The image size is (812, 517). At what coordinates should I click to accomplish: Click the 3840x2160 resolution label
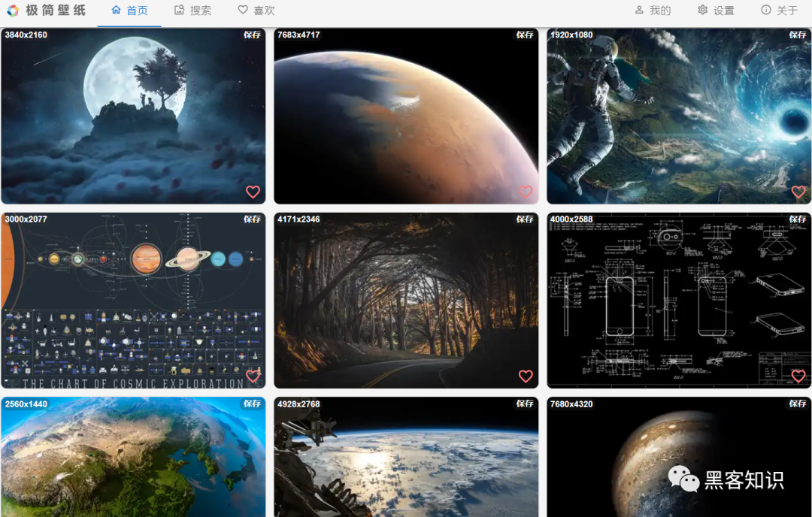[x=26, y=35]
